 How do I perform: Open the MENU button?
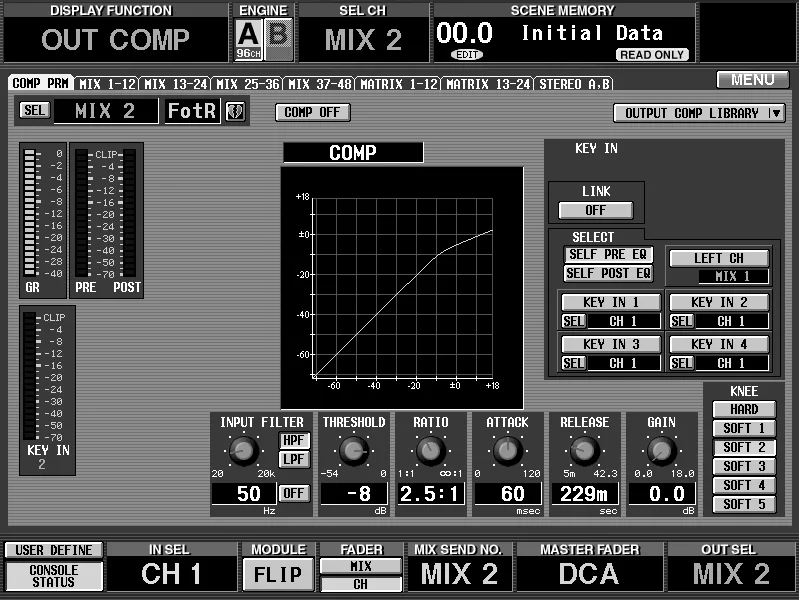(753, 80)
